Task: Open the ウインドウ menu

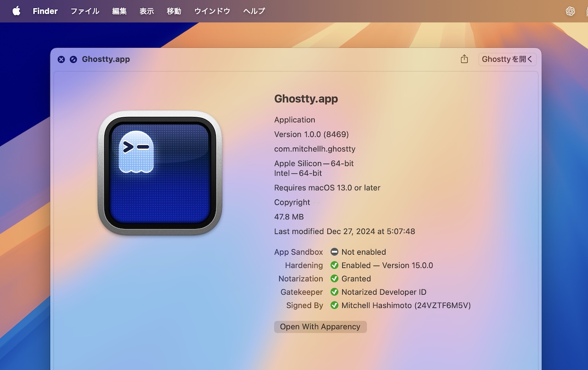Action: tap(212, 11)
